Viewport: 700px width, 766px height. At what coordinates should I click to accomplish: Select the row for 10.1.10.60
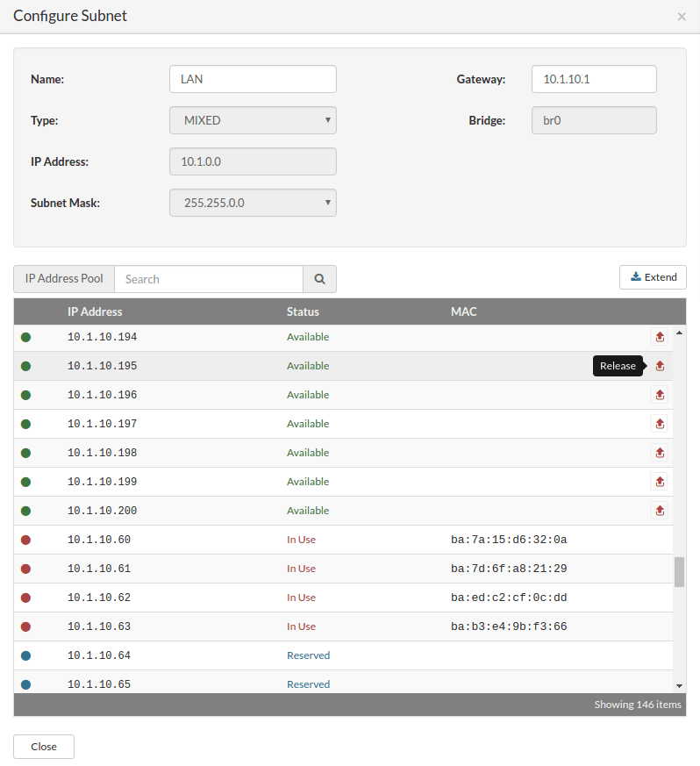tap(343, 540)
